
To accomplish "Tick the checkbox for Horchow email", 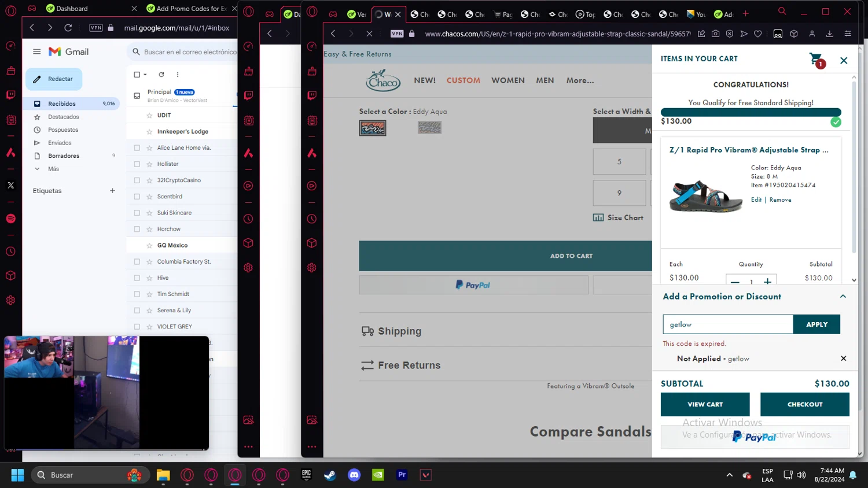I will (x=137, y=229).
